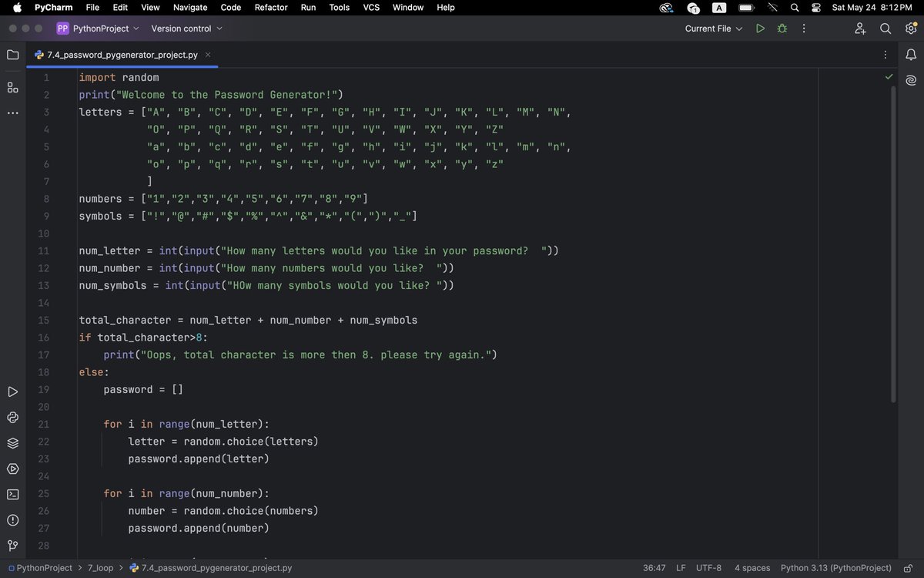The height and width of the screenshot is (578, 924).
Task: Open the Project tool window folder icon
Action: click(x=12, y=55)
